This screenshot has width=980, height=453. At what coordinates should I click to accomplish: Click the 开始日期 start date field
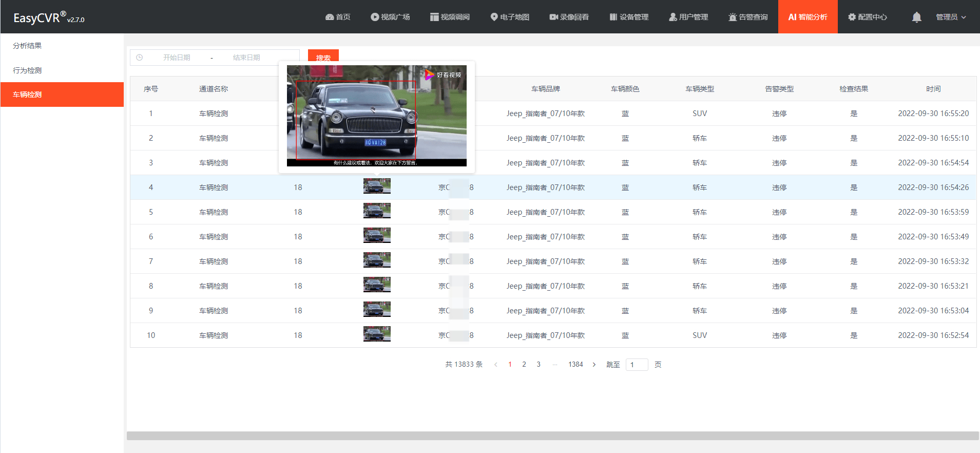pyautogui.click(x=177, y=58)
